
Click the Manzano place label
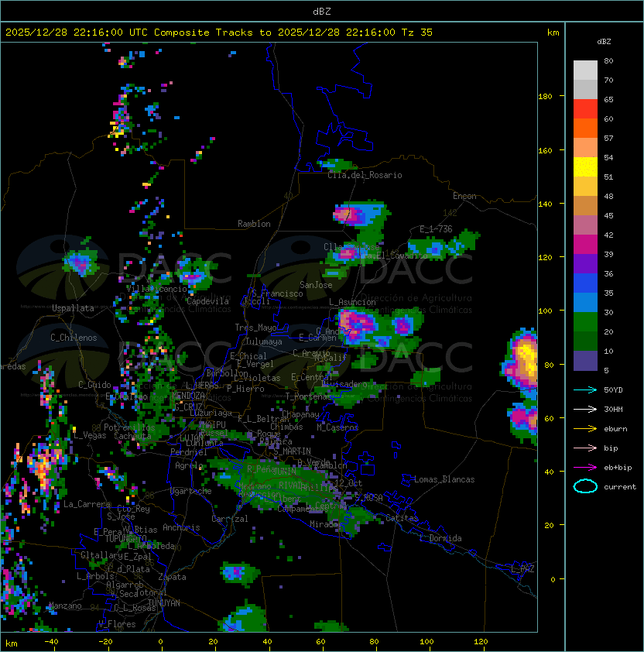tap(65, 606)
